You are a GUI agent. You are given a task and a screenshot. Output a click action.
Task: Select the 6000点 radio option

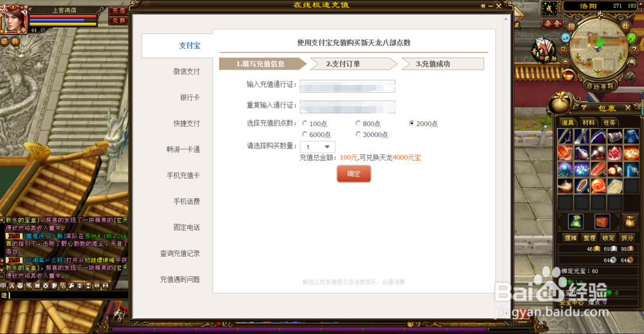[305, 134]
